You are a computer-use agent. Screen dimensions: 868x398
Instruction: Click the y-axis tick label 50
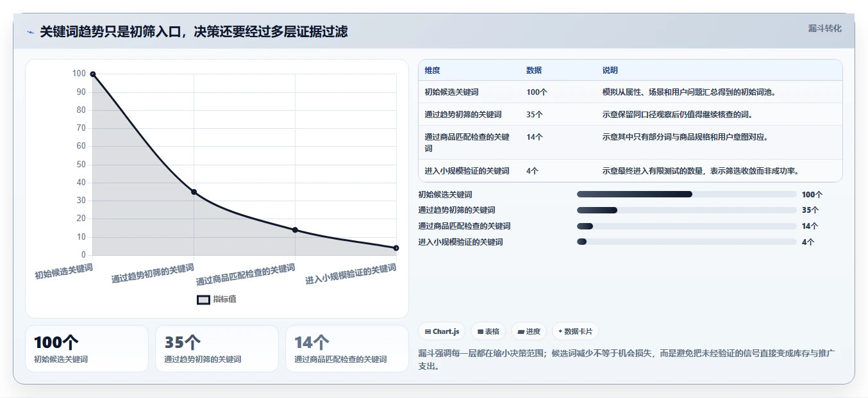(x=80, y=165)
